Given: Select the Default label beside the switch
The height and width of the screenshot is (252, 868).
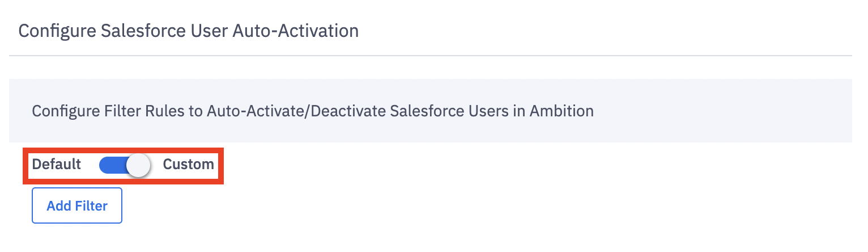Looking at the screenshot, I should pyautogui.click(x=57, y=165).
